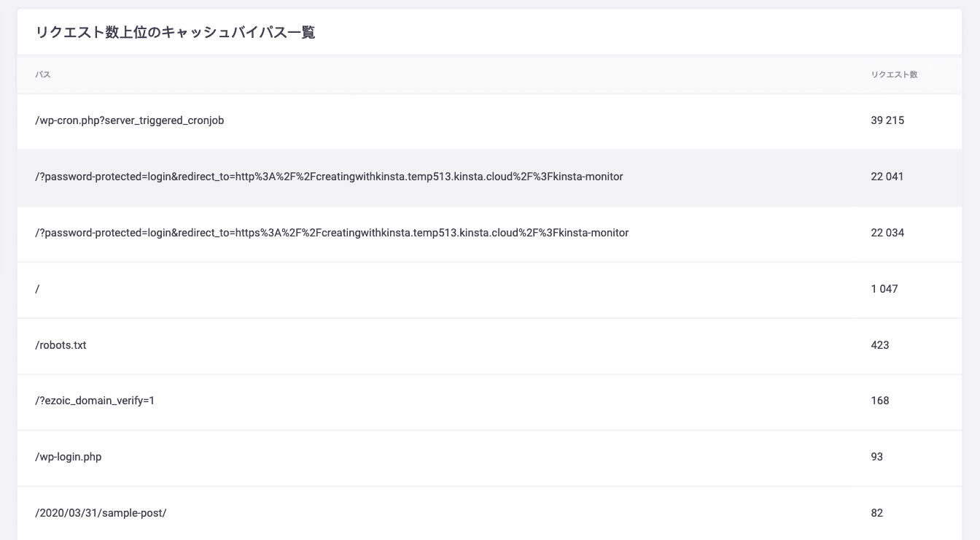Click the request count 82 for sample-post
The height and width of the screenshot is (540, 980).
[x=876, y=513]
